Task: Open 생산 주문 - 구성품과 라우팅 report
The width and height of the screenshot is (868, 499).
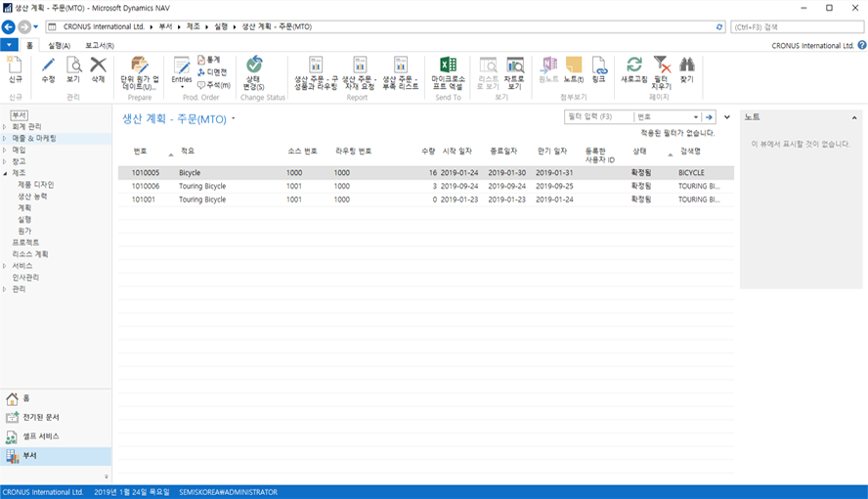Action: [316, 73]
